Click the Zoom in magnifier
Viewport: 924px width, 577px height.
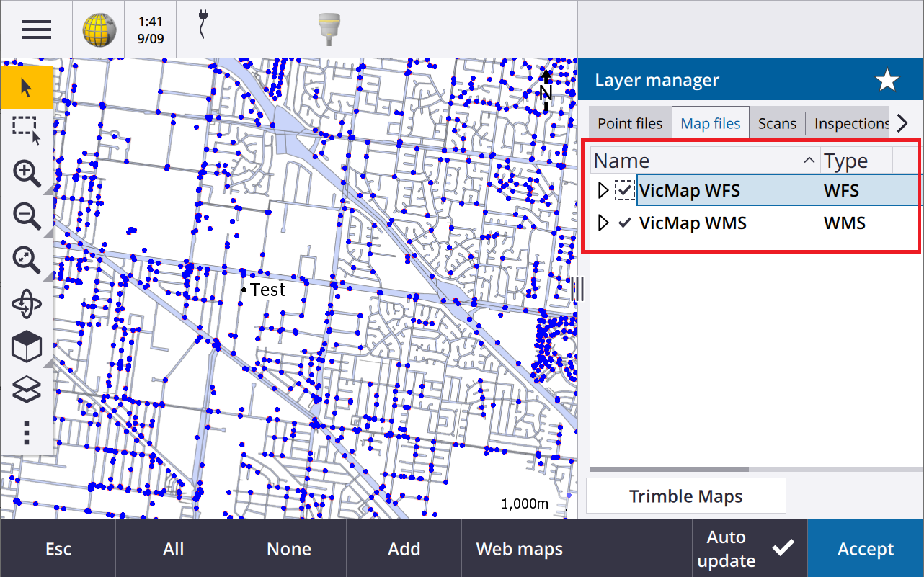pyautogui.click(x=27, y=173)
